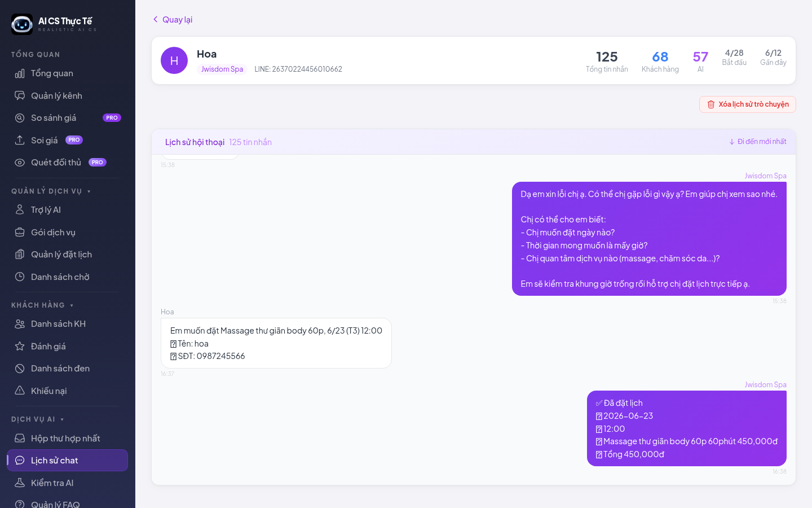Open the Danh sách đen blacklist
The height and width of the screenshot is (508, 812).
click(67, 369)
